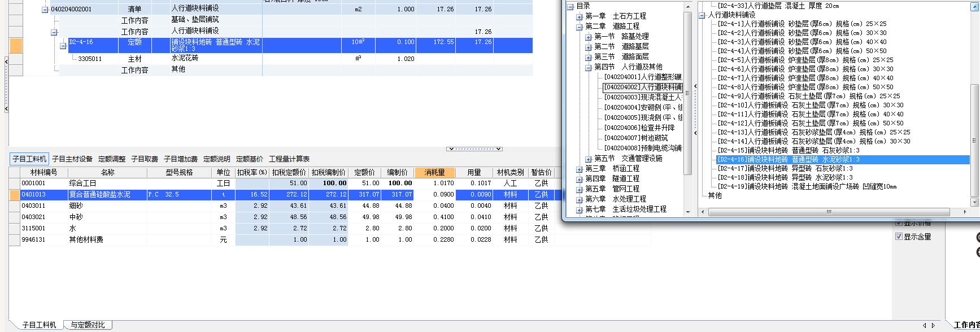Collapse the 040204002001 bill row
Viewport: 980px width, 332px height.
click(45, 10)
